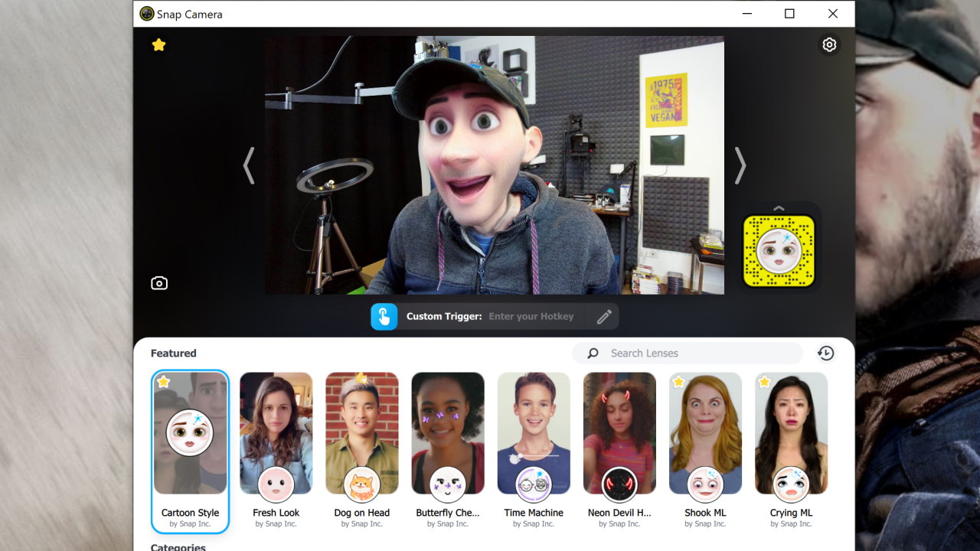The image size is (980, 551).
Task: Click the Shook ML round face icon
Action: (705, 484)
